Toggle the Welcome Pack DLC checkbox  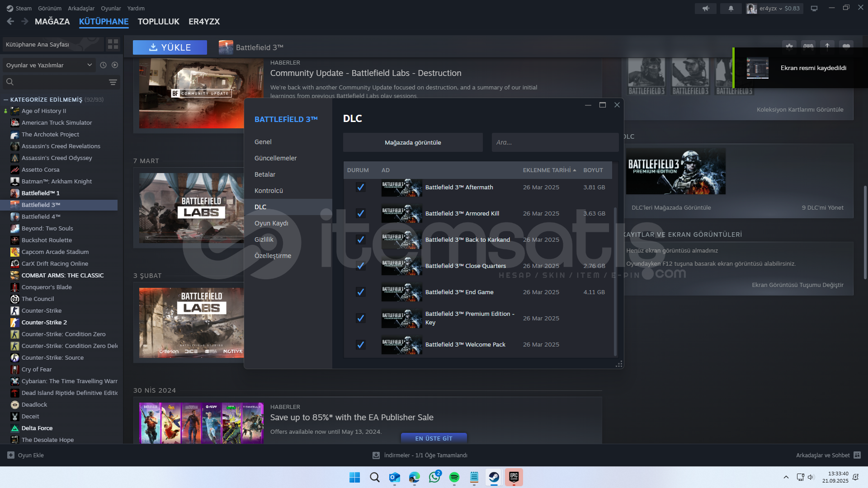pos(360,345)
